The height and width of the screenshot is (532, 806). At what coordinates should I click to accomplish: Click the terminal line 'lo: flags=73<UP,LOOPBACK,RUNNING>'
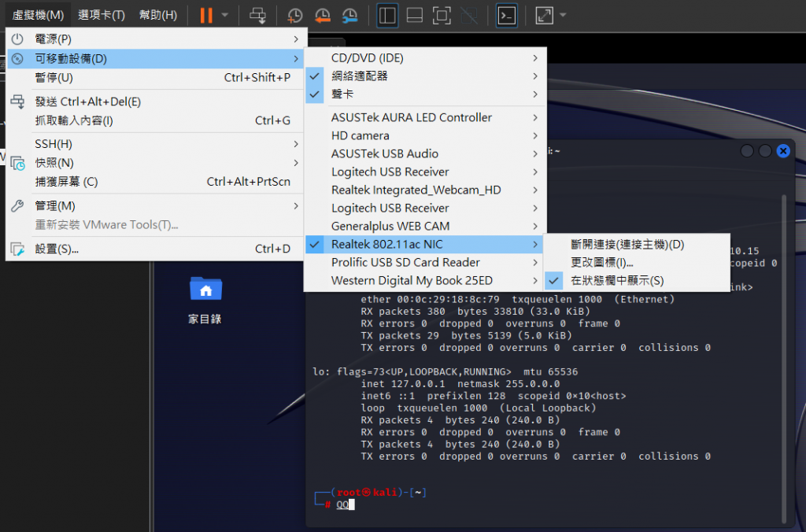click(411, 371)
